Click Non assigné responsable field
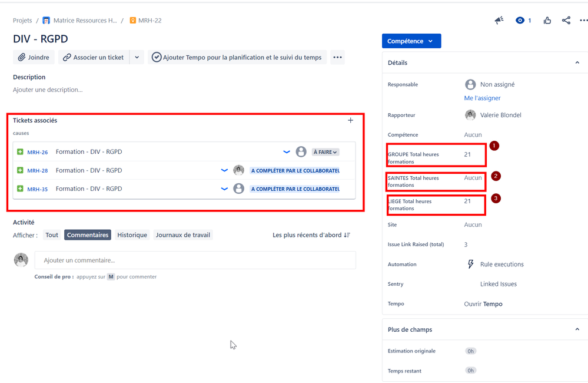The height and width of the screenshot is (383, 588). (x=490, y=84)
